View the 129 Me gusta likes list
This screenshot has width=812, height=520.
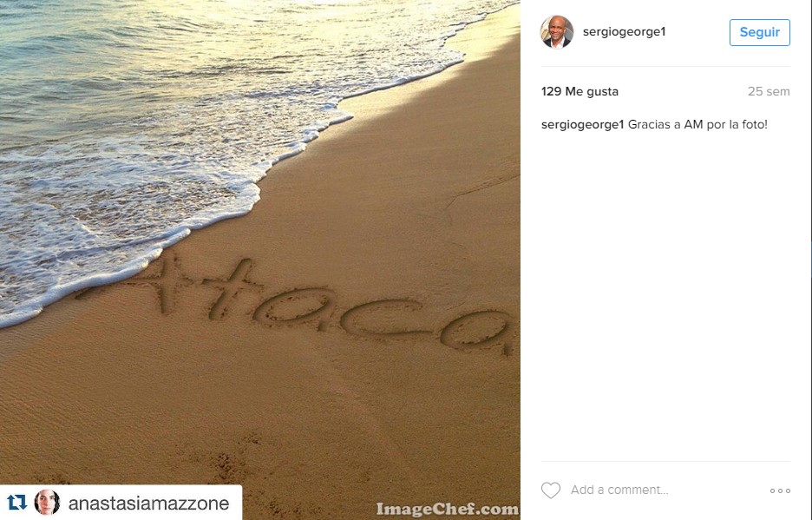click(580, 91)
